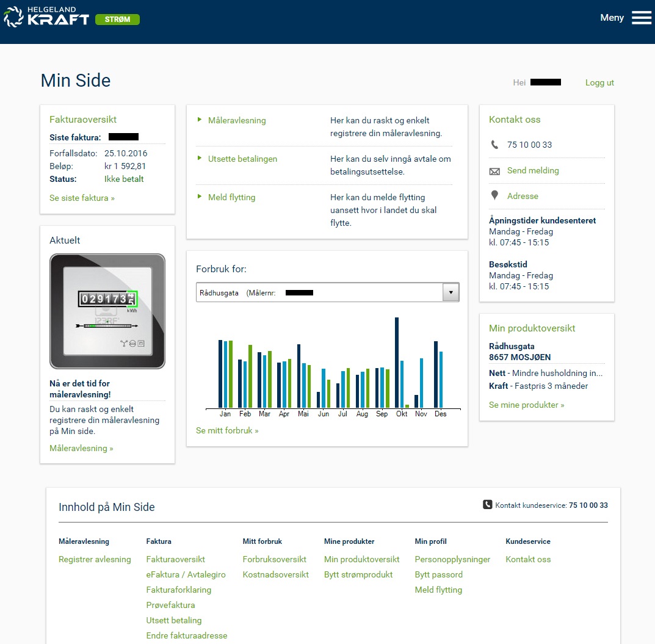Image resolution: width=655 pixels, height=644 pixels.
Task: Click arrow icon next to Måleravlesning
Action: [200, 120]
